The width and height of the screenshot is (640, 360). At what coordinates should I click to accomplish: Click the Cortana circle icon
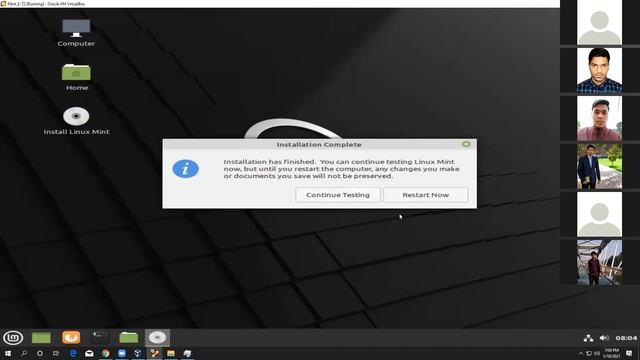point(40,353)
